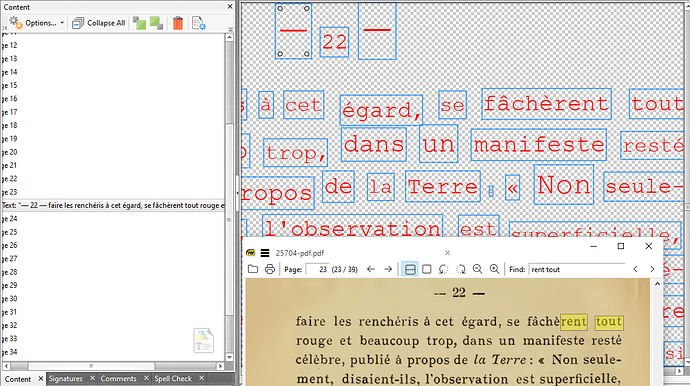
Task: Open the Options dropdown arrow
Action: pos(62,23)
